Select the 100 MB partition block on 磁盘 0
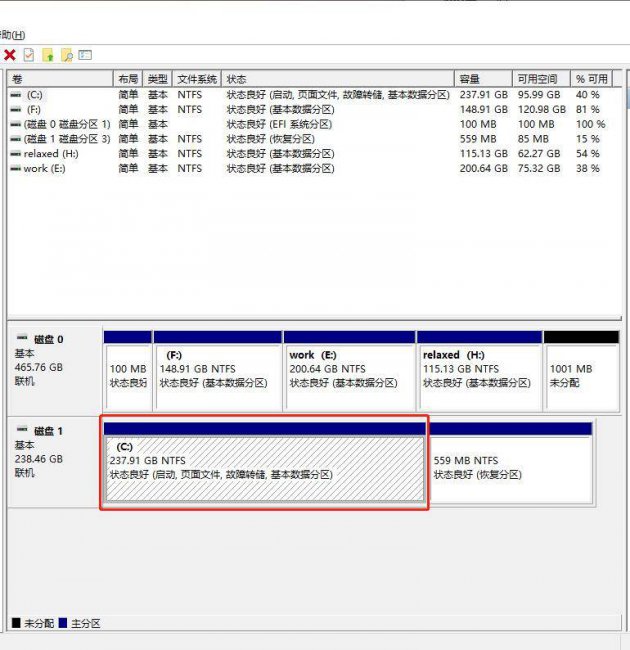The image size is (630, 650). (128, 371)
